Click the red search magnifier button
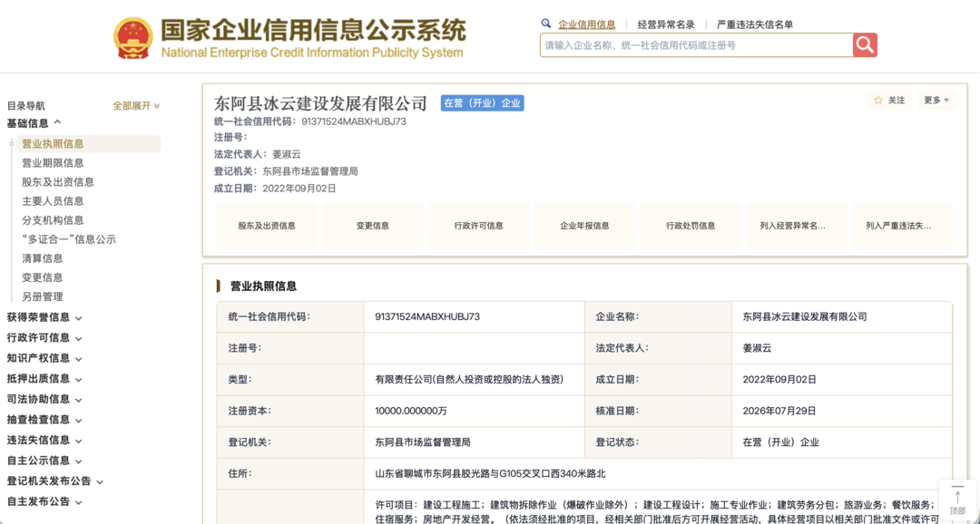The image size is (980, 524). 865,45
